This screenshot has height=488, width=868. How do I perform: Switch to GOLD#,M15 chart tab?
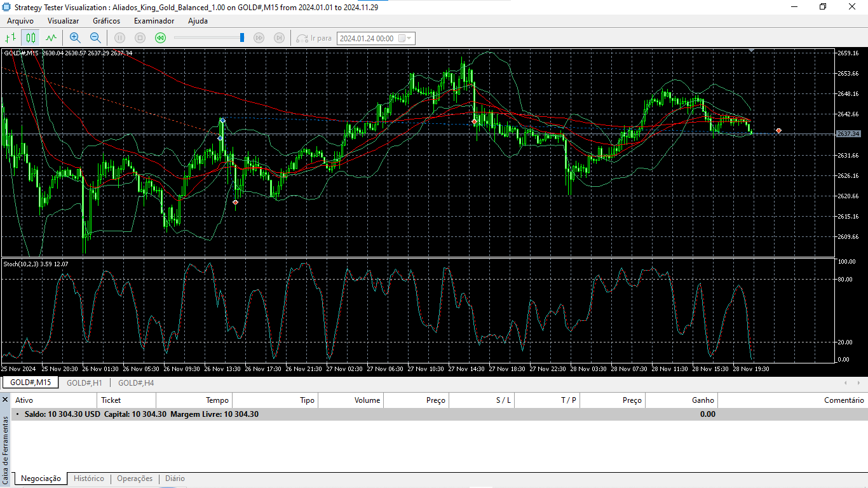tap(31, 383)
